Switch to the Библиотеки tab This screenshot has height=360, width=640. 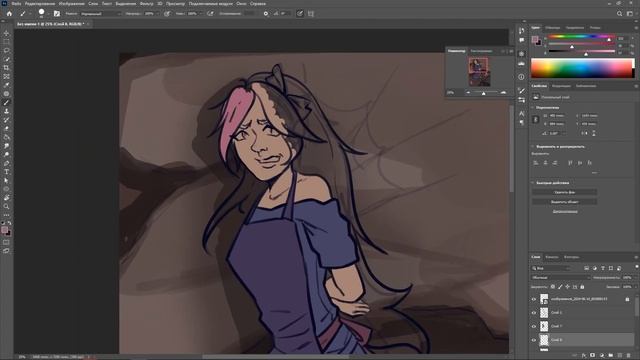pos(586,86)
